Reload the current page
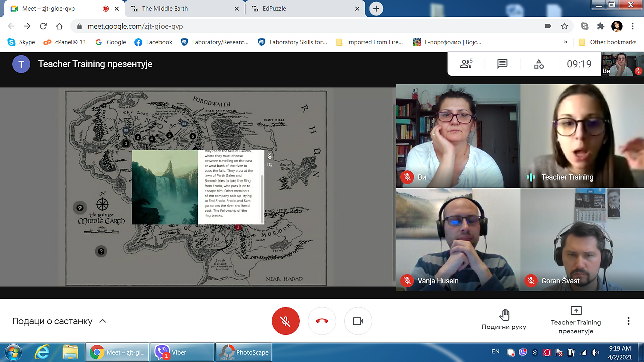This screenshot has height=362, width=644. point(43,26)
